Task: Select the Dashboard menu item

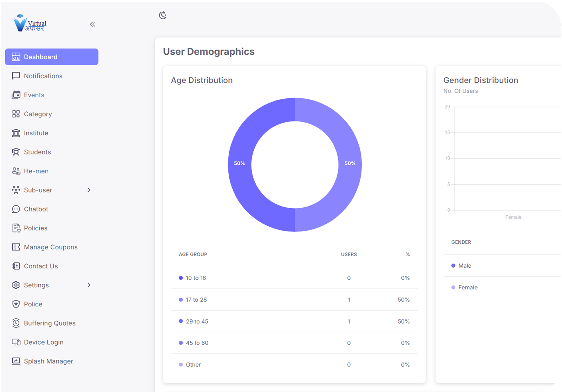Action: pos(51,57)
